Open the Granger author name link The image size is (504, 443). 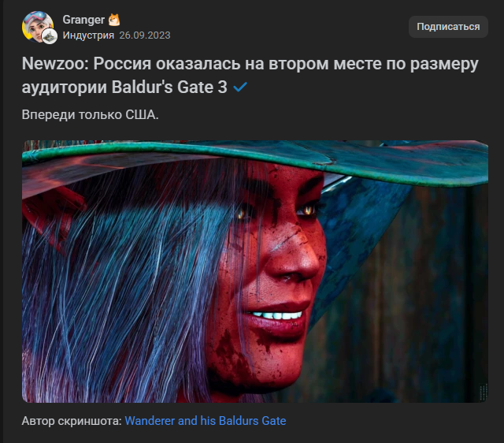point(83,20)
